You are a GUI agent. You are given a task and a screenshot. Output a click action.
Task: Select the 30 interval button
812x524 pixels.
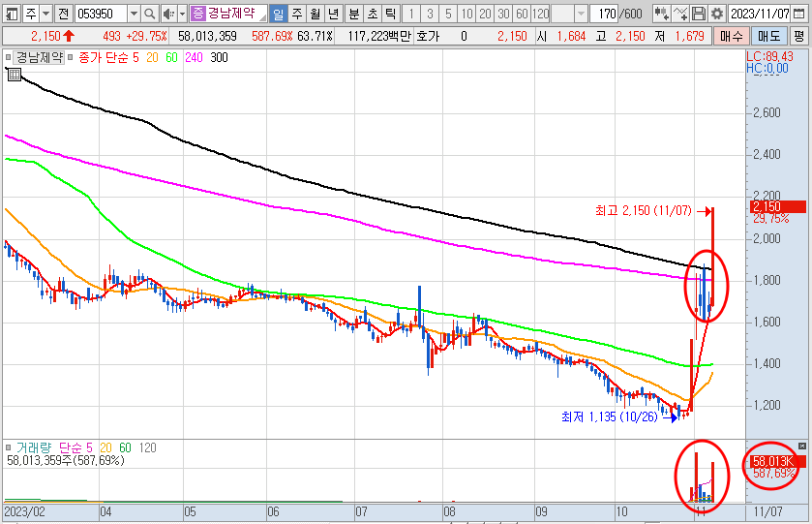click(504, 14)
